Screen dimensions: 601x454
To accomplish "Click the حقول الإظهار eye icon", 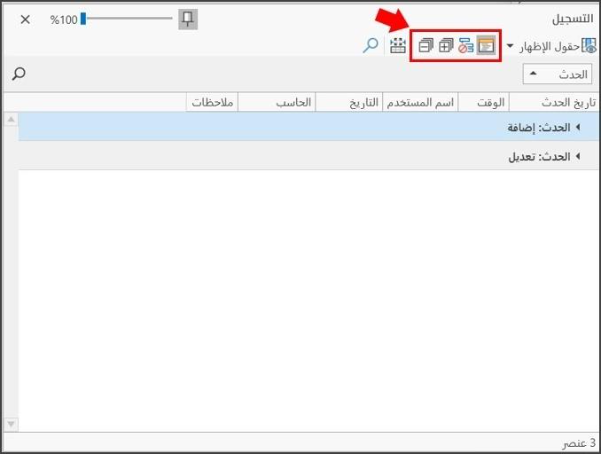I will pyautogui.click(x=590, y=46).
